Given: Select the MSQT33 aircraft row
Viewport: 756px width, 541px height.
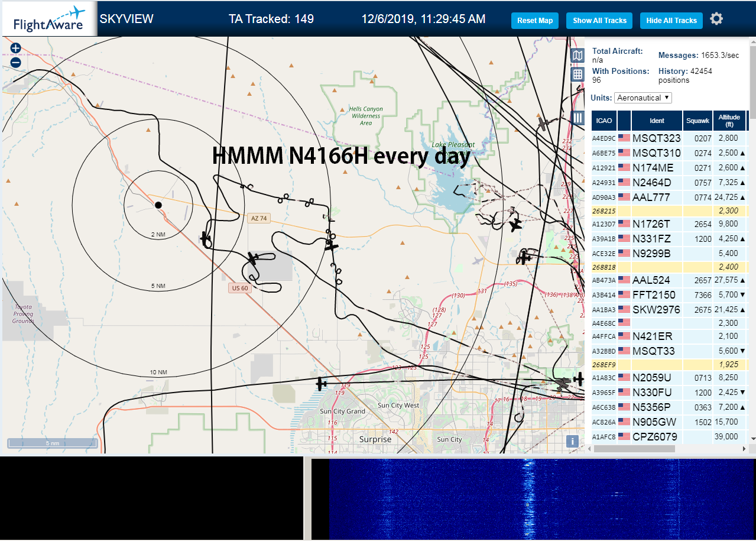Looking at the screenshot, I should coord(669,351).
